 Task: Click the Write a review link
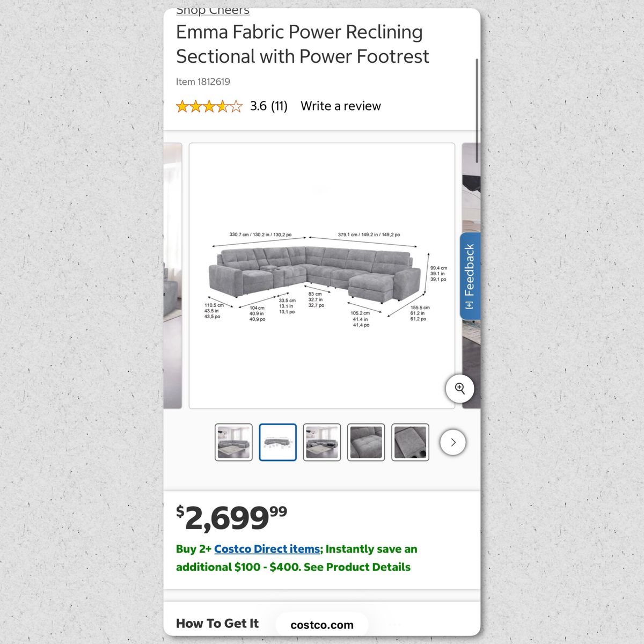341,106
